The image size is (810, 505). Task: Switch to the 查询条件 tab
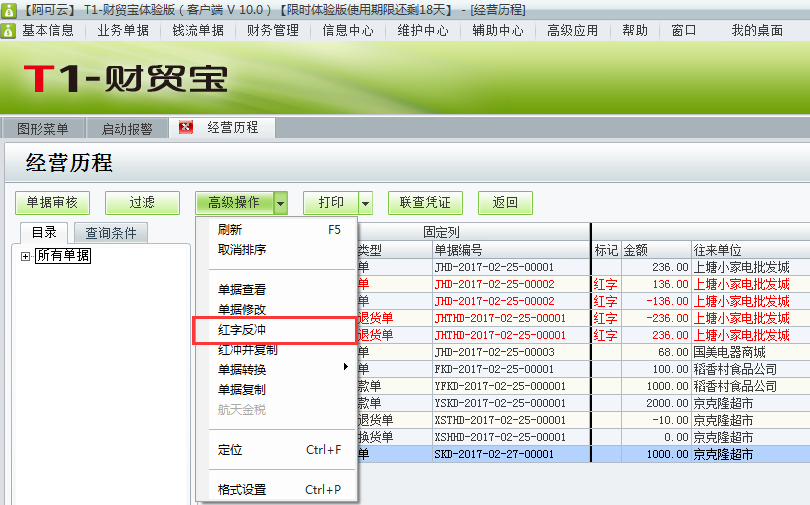click(x=111, y=233)
